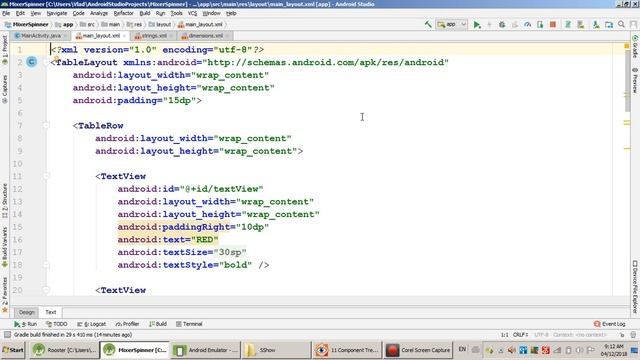This screenshot has height=360, width=640.
Task: Open the Android profiler gauge icon
Action: tap(527, 24)
